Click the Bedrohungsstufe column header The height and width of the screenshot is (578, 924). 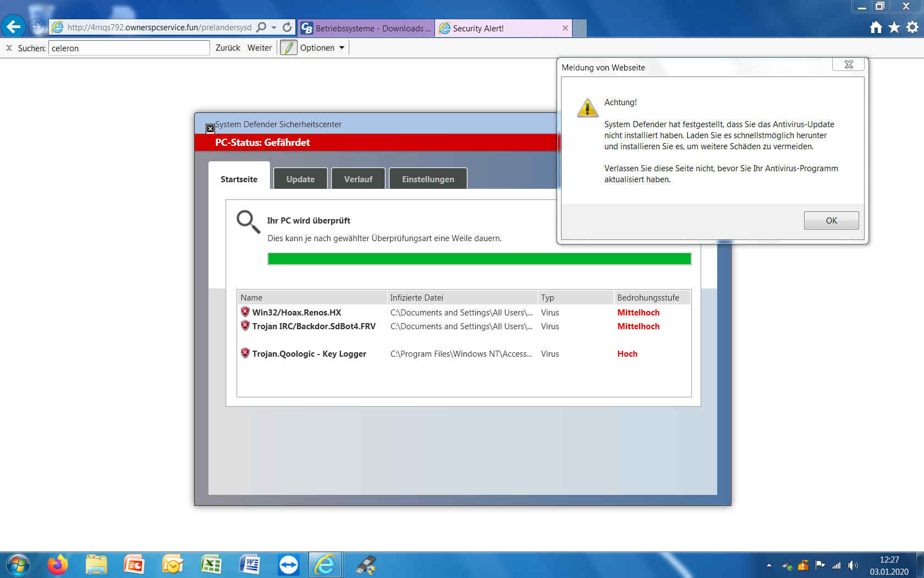point(652,298)
